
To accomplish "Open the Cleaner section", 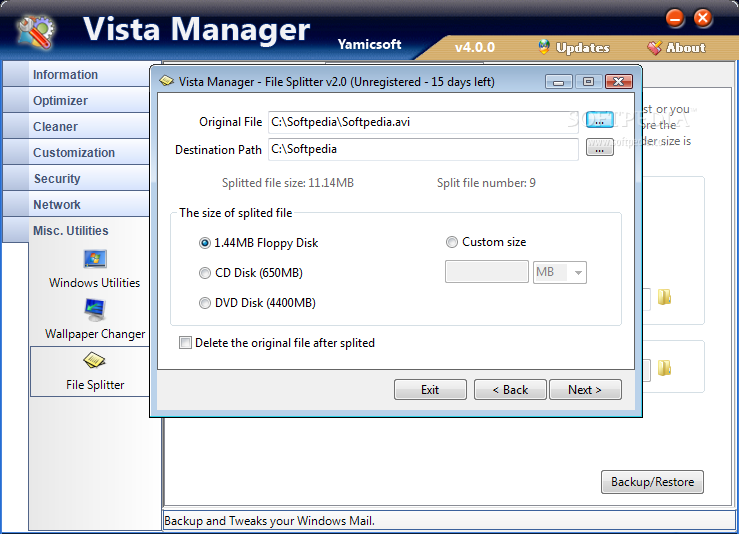I will [76, 126].
